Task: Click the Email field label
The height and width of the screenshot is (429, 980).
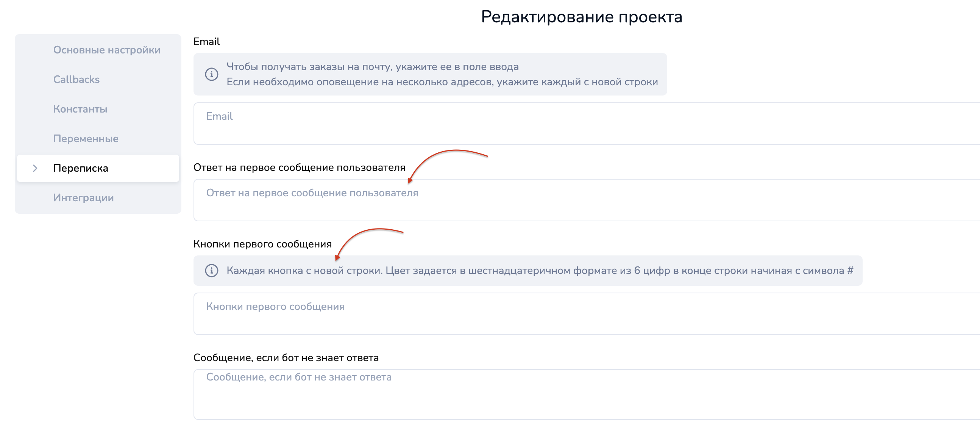Action: coord(206,41)
